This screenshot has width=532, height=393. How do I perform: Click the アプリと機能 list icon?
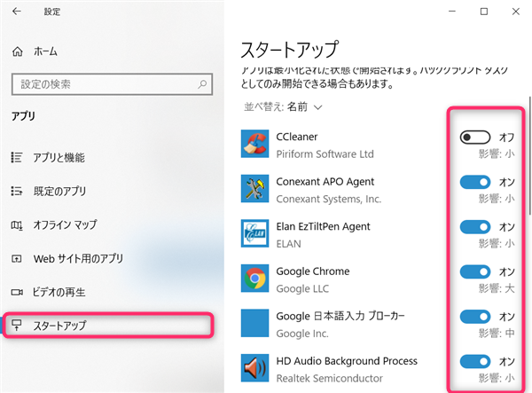coord(17,158)
